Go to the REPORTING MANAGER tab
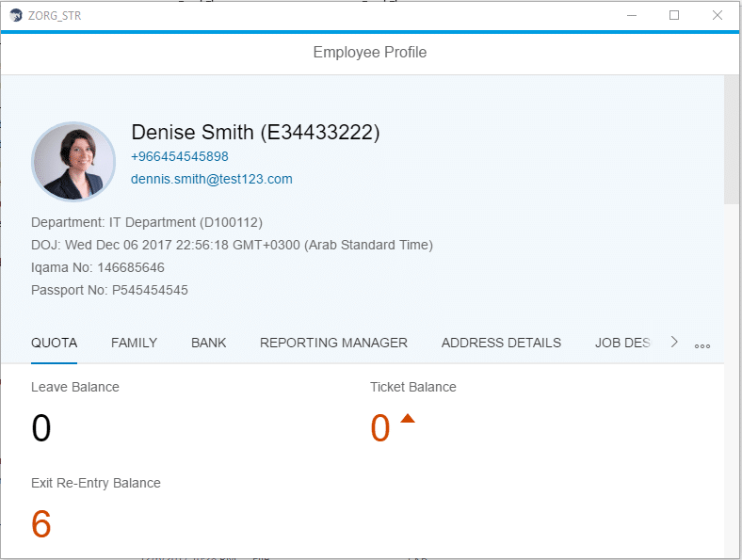Image resolution: width=742 pixels, height=560 pixels. 333,343
